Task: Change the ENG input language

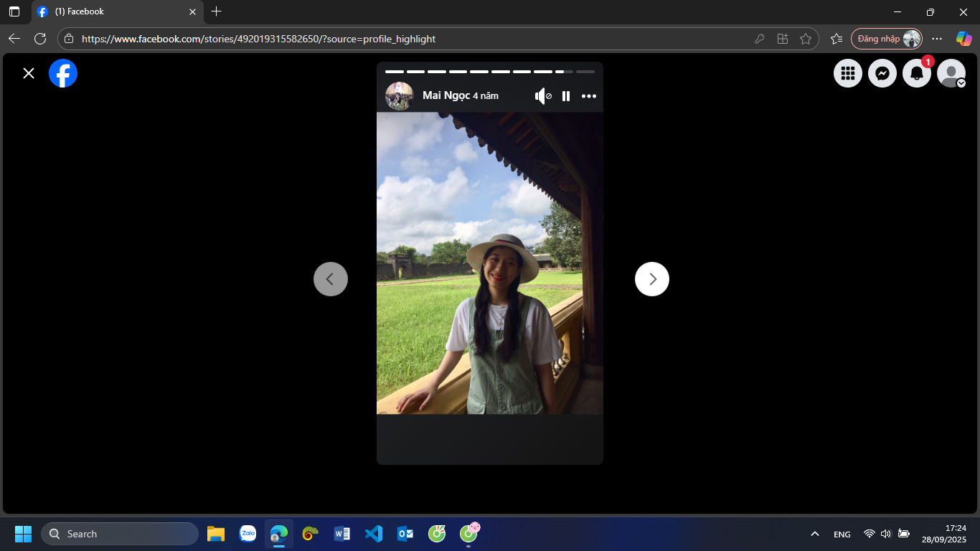Action: [842, 534]
